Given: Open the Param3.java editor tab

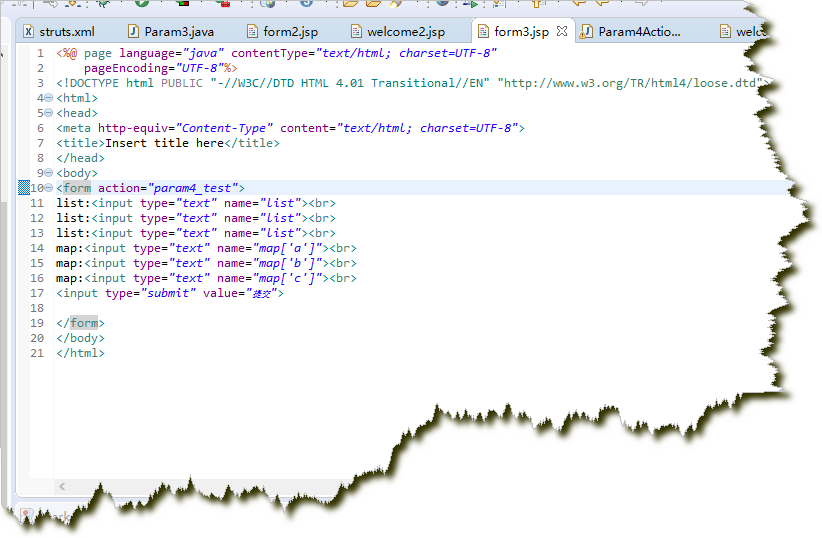Looking at the screenshot, I should click(171, 31).
